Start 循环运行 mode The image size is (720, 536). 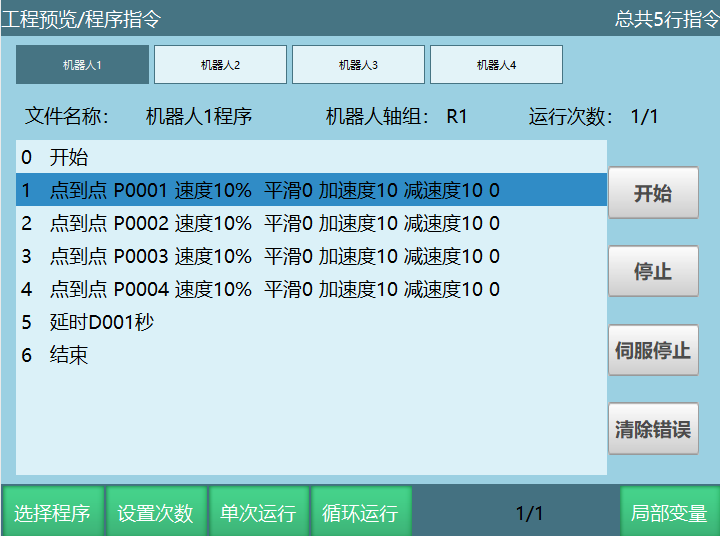360,513
